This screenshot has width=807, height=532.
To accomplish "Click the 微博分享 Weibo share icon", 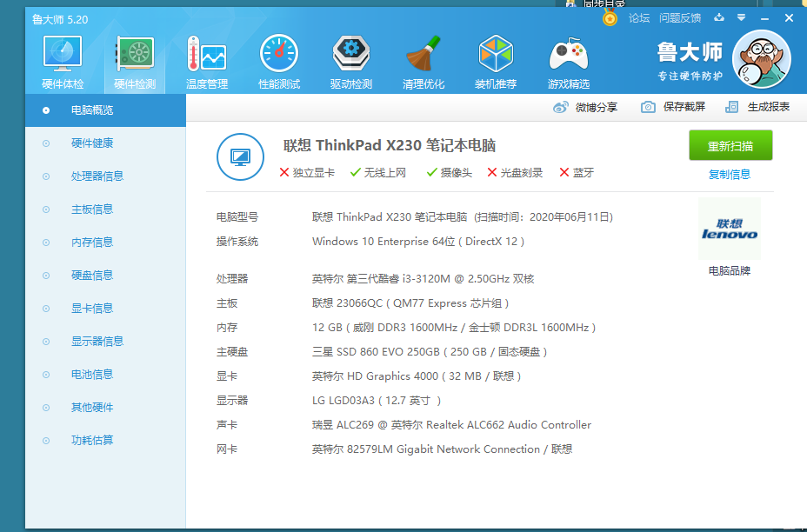I will click(x=561, y=107).
